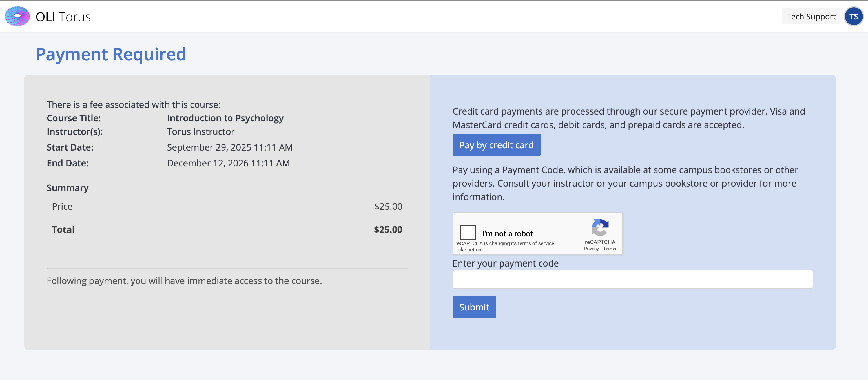This screenshot has height=380, width=868.
Task: Click the Price $25.00 amount
Action: pyautogui.click(x=388, y=206)
